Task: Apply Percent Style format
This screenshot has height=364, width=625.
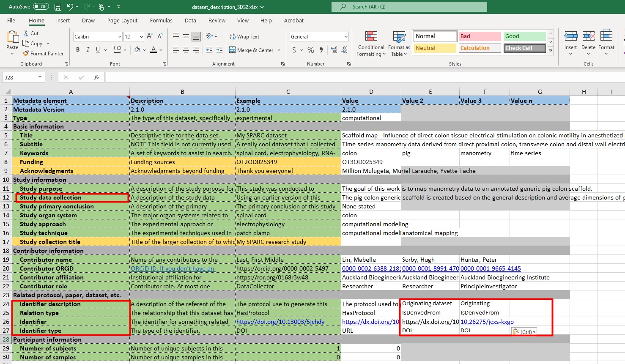Action: (x=311, y=50)
